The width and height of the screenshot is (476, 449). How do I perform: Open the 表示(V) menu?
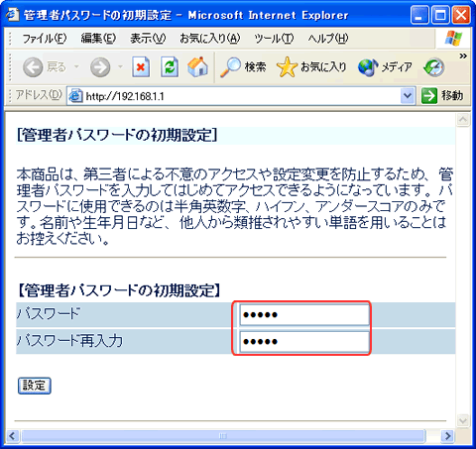[x=148, y=39]
